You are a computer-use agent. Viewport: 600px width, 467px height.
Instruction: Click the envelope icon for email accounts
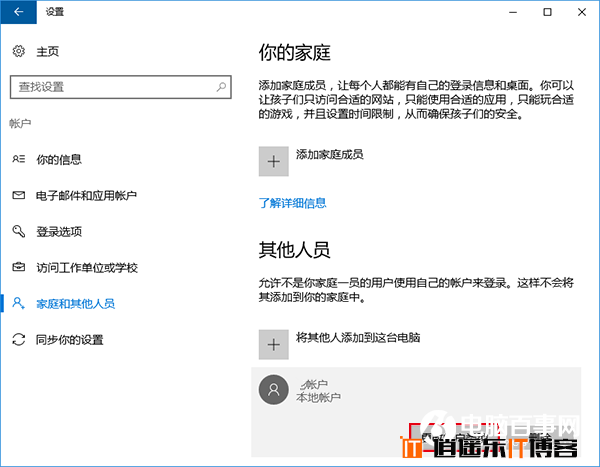(x=17, y=195)
